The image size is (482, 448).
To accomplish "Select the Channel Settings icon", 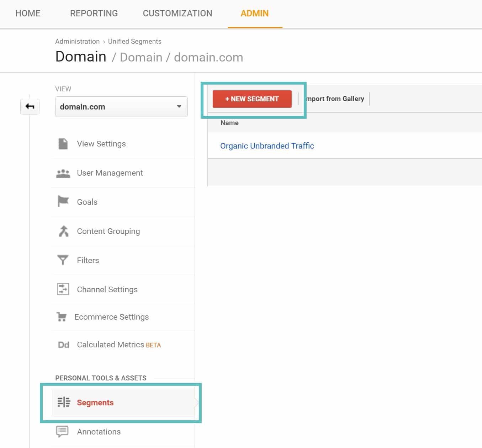I will click(63, 289).
